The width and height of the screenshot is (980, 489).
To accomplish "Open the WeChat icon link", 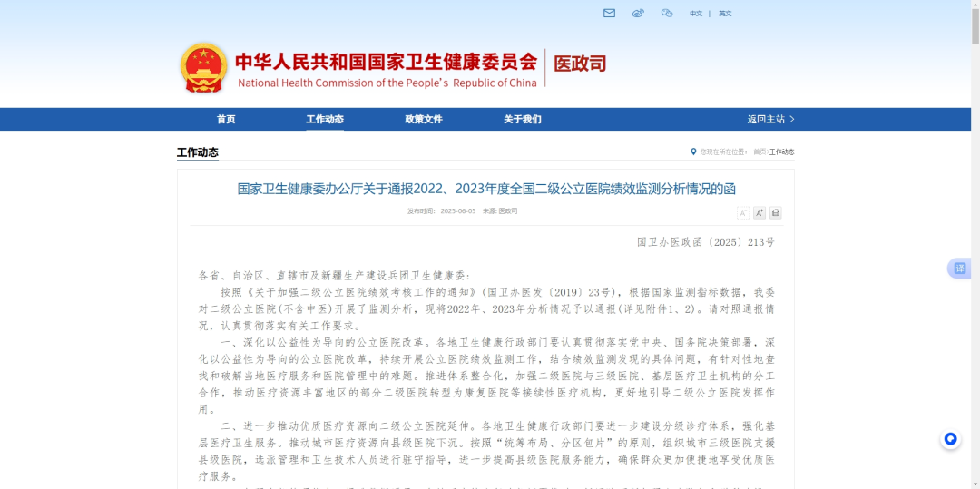I will (x=667, y=13).
